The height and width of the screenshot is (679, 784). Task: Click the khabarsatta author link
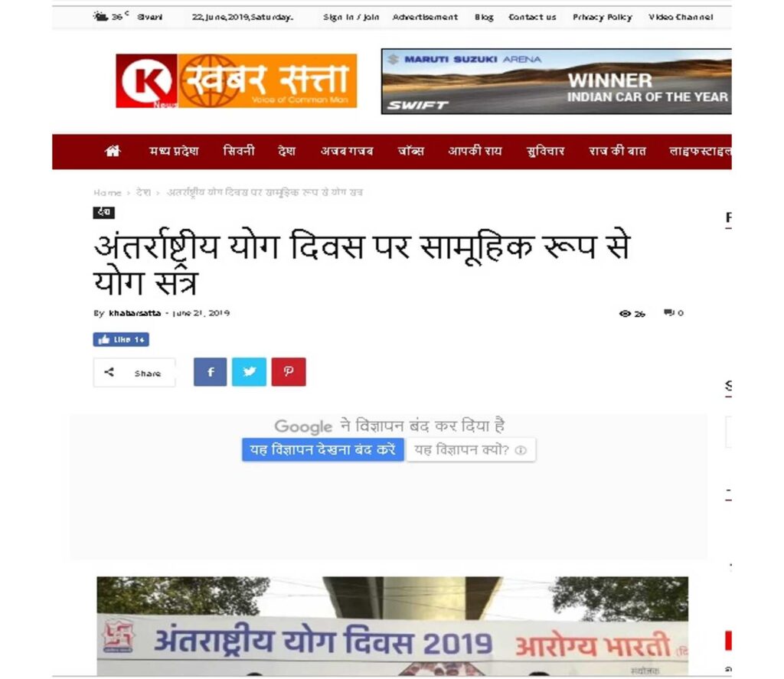point(135,313)
